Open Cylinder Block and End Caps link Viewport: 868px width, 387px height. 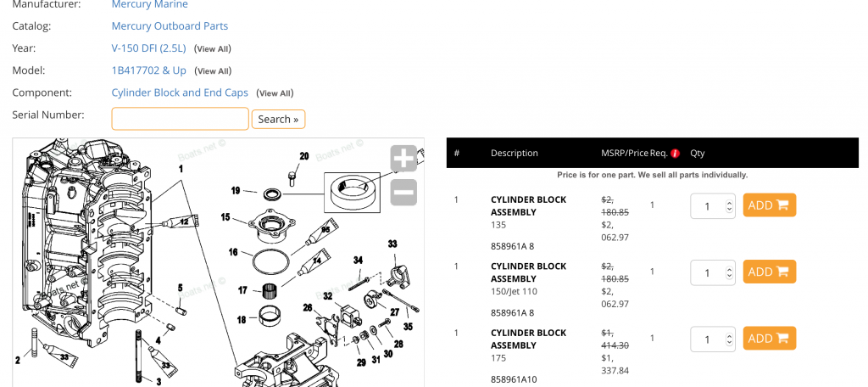[x=180, y=93]
